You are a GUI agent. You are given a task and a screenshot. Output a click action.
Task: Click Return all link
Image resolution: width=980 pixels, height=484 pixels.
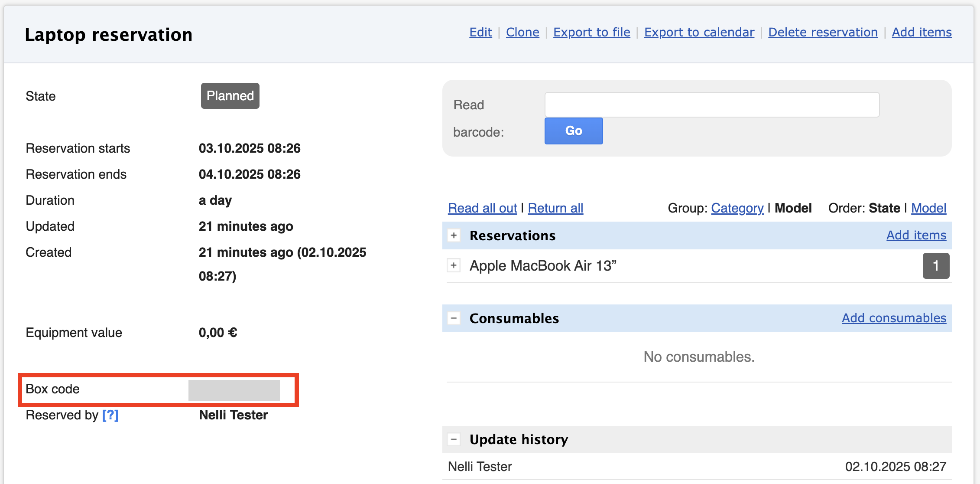click(555, 208)
